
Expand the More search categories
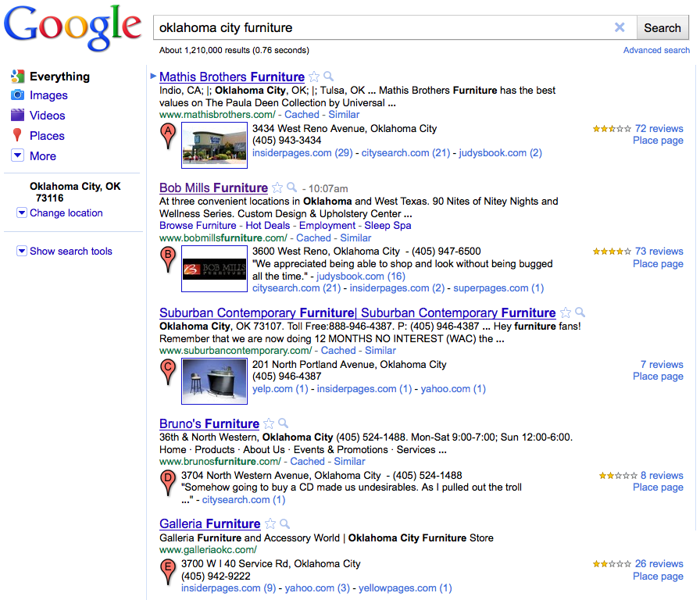[18, 155]
